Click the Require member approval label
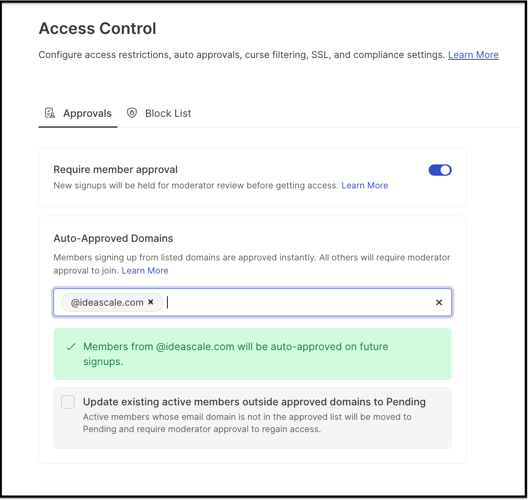This screenshot has width=528, height=500. point(116,169)
